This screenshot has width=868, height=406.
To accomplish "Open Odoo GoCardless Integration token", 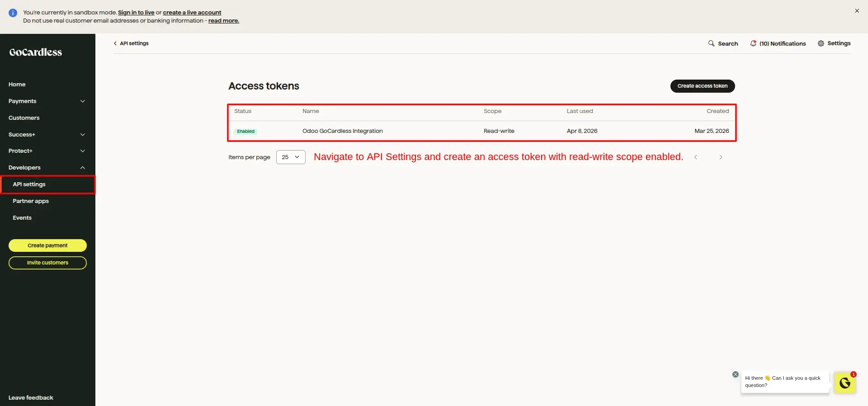I will coord(343,131).
